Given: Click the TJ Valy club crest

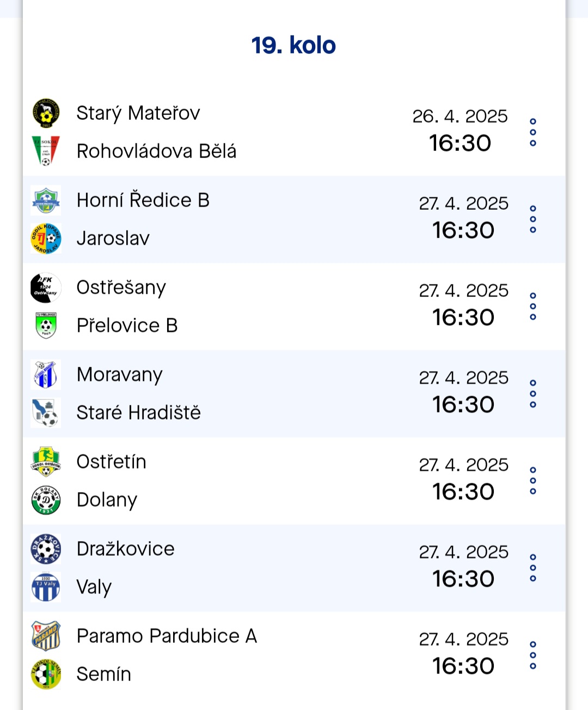Looking at the screenshot, I should pos(46,587).
